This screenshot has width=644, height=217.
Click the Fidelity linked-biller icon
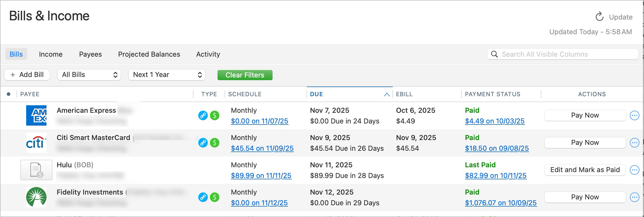(203, 197)
